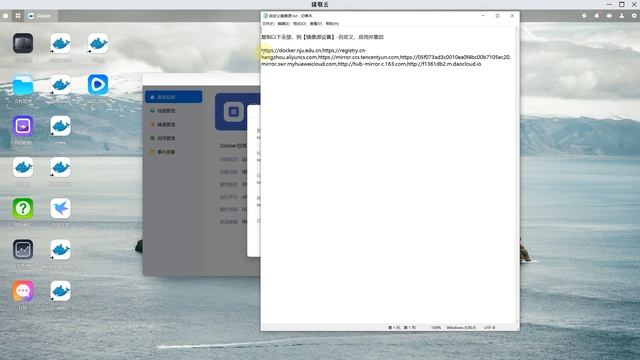Open the dark cube app icon on desktop
Screen dimensions: 640x360
pyautogui.click(x=23, y=43)
